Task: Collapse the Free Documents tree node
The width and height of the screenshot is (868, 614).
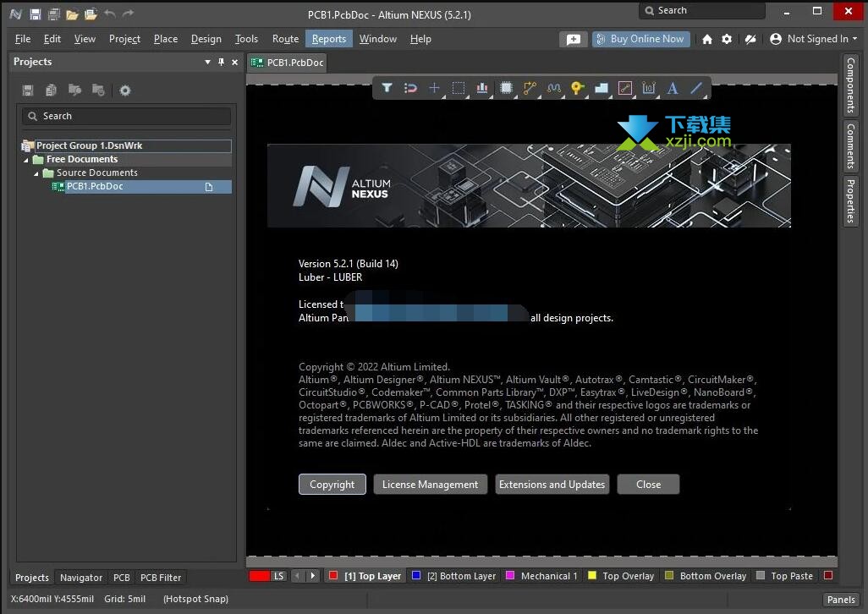Action: point(26,160)
